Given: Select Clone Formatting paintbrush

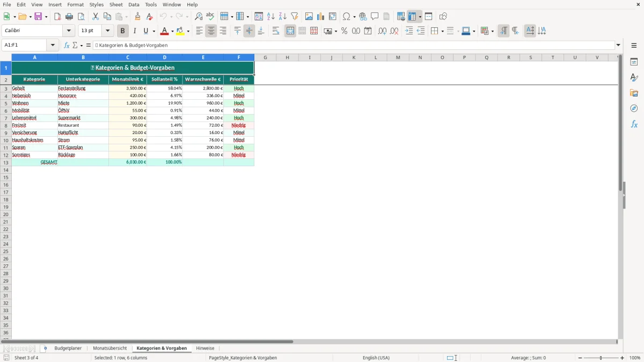Looking at the screenshot, I should point(137,17).
